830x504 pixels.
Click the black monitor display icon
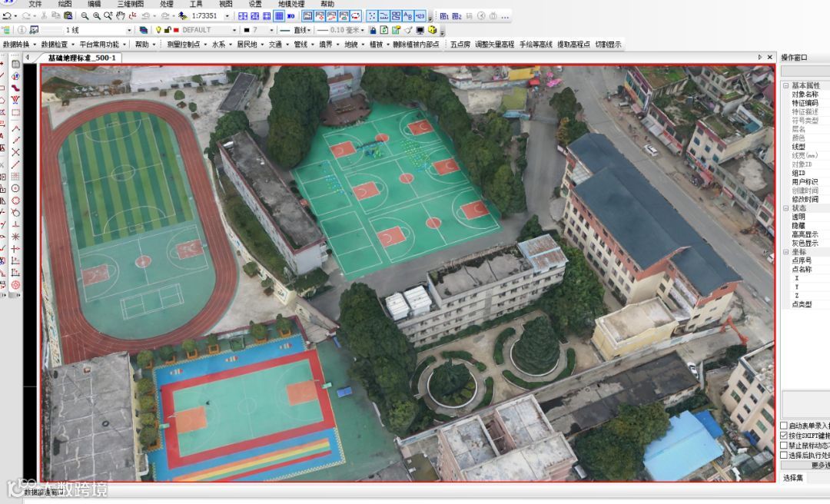pyautogui.click(x=420, y=30)
